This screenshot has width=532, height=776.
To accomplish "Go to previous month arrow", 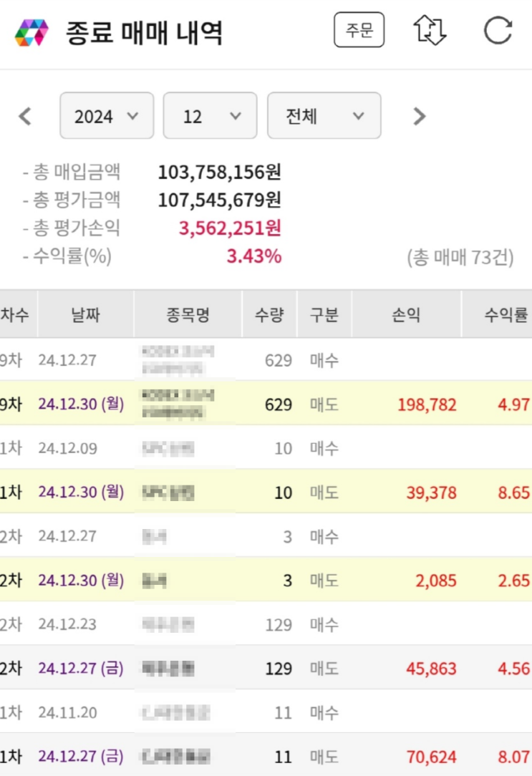I will (x=25, y=116).
